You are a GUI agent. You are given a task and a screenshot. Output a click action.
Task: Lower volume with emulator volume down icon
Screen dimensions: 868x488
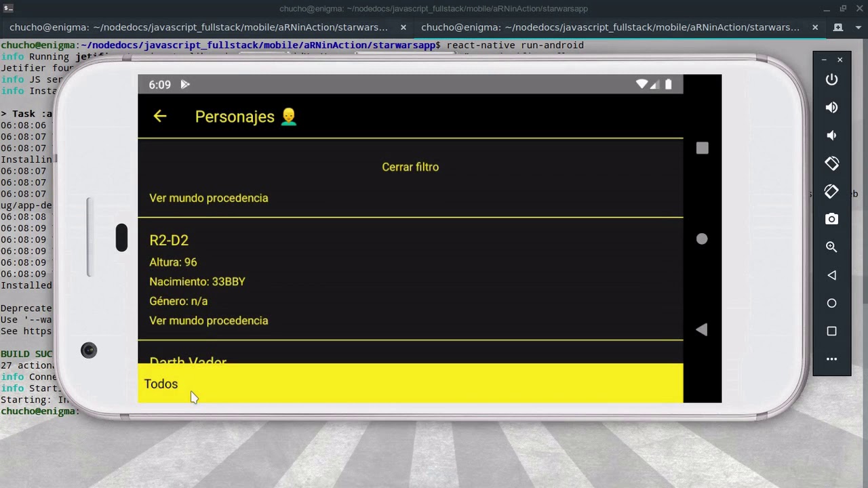(x=831, y=136)
